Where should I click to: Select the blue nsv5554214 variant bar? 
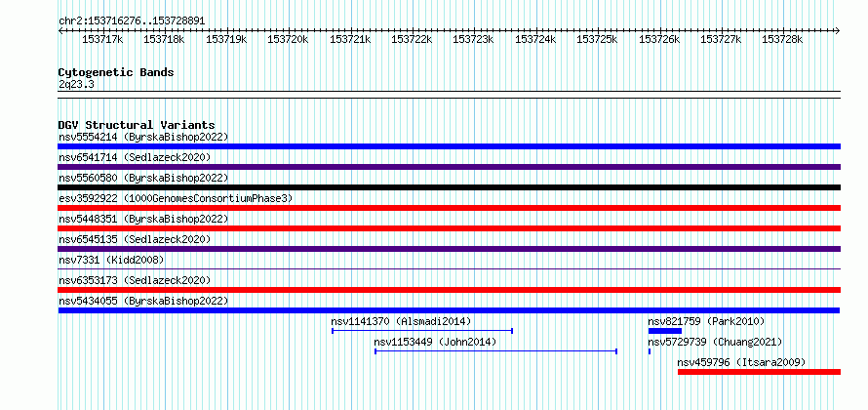click(449, 146)
